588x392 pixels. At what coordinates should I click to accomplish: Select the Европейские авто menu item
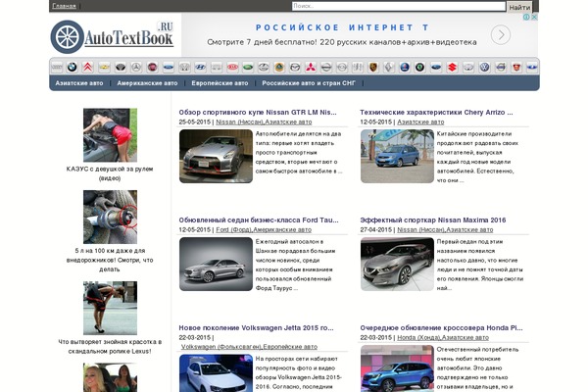coord(220,84)
